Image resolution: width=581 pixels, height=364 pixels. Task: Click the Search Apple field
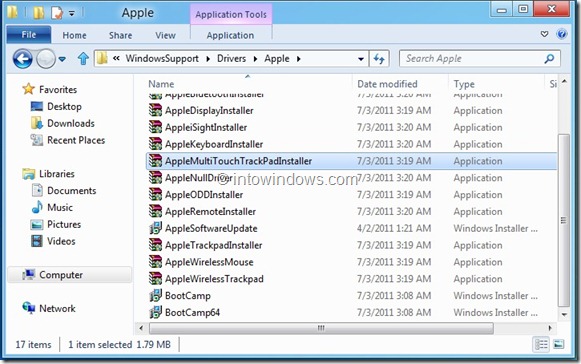479,59
